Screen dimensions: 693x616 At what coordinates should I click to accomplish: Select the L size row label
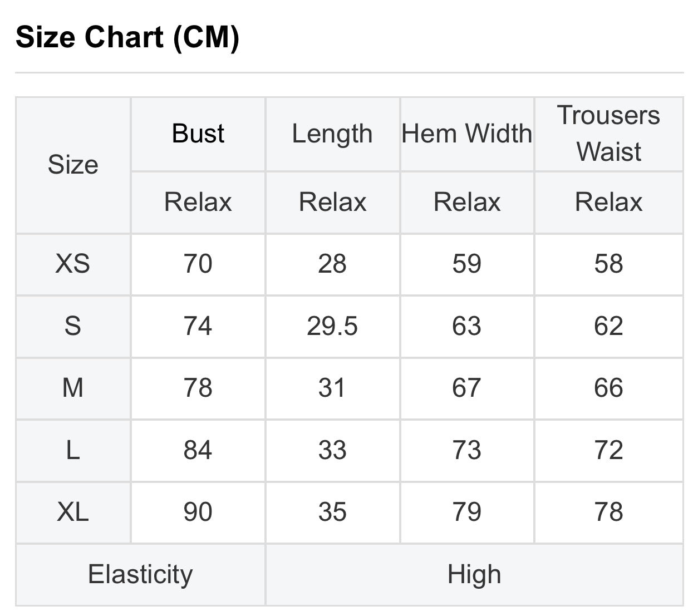[x=73, y=450]
